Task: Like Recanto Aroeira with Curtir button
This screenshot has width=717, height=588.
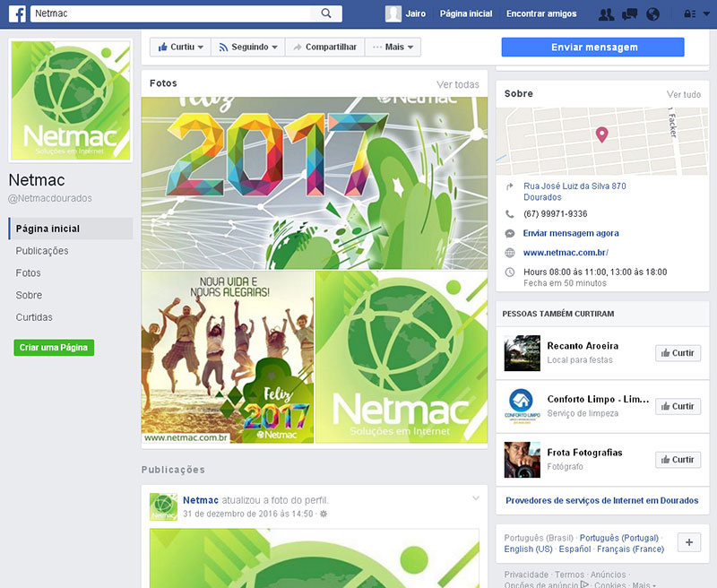Action: click(678, 353)
